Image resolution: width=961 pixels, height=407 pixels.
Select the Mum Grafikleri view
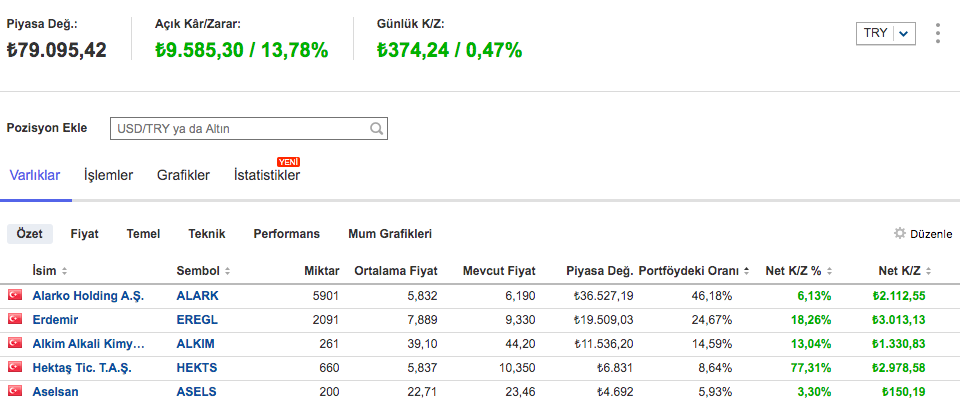tap(389, 234)
